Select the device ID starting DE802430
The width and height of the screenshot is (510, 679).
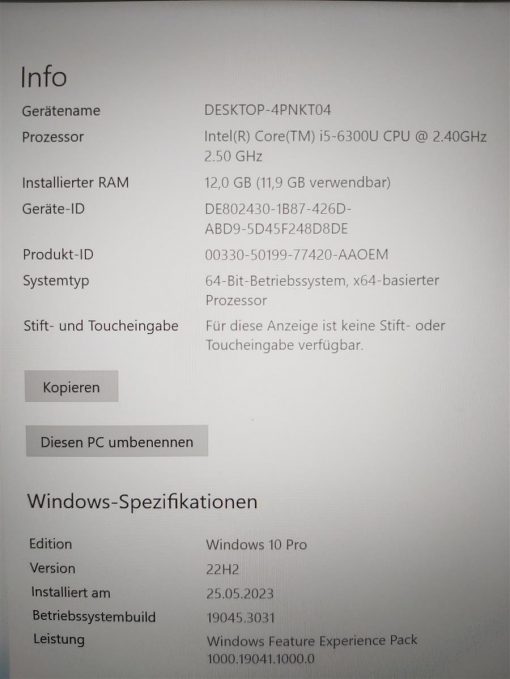point(278,219)
